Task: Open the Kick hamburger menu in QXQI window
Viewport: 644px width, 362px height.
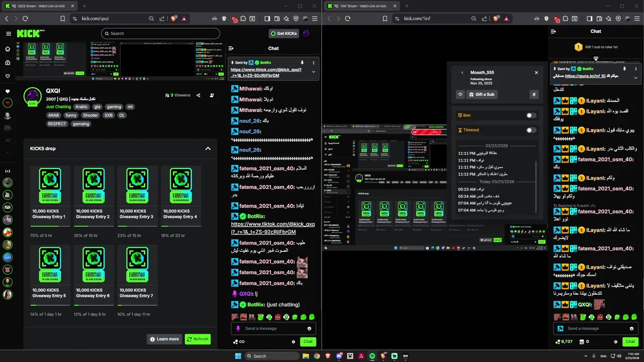Action: [9, 34]
